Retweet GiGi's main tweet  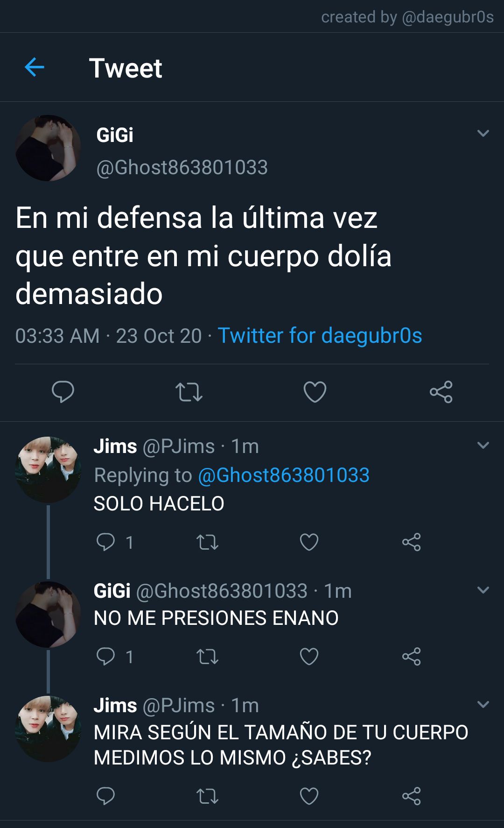189,392
